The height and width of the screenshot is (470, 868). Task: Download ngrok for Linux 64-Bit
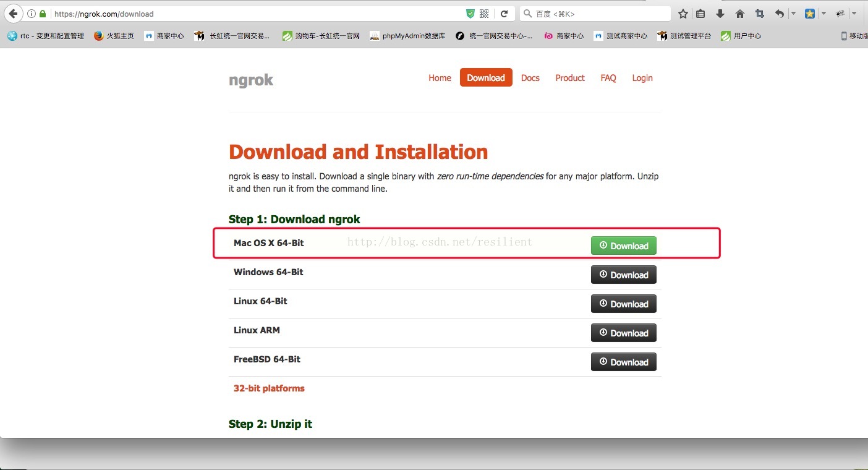click(624, 304)
